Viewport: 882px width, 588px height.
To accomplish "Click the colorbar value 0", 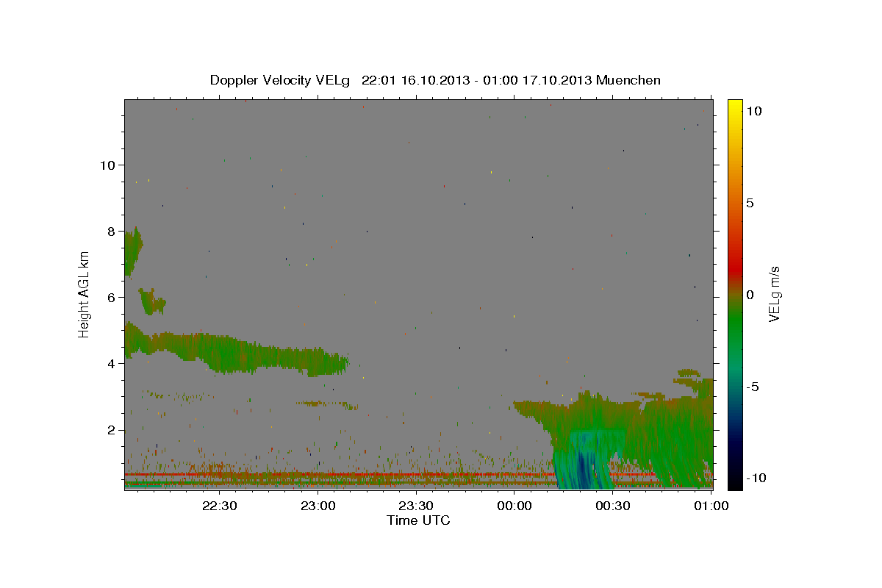I will [750, 295].
